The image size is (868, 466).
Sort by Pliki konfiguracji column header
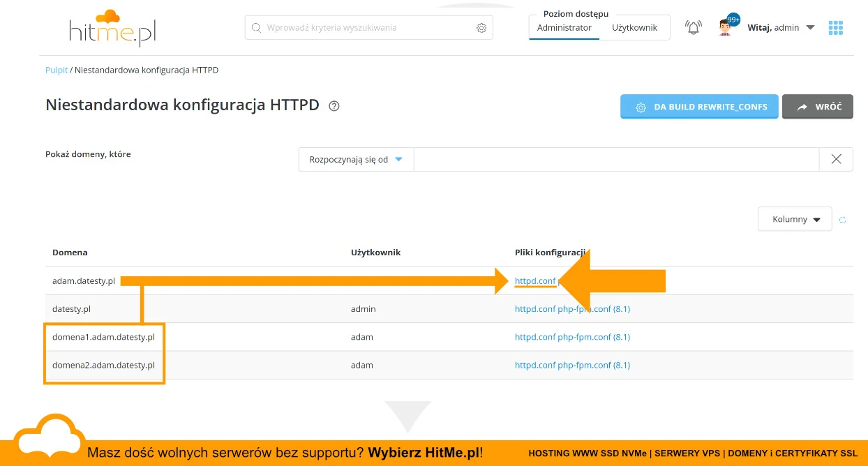551,253
